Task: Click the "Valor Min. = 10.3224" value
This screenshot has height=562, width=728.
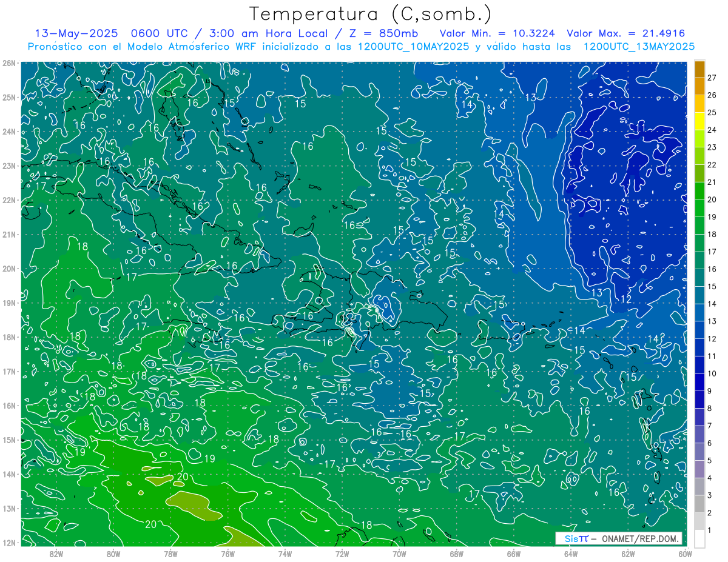Action: coord(497,33)
